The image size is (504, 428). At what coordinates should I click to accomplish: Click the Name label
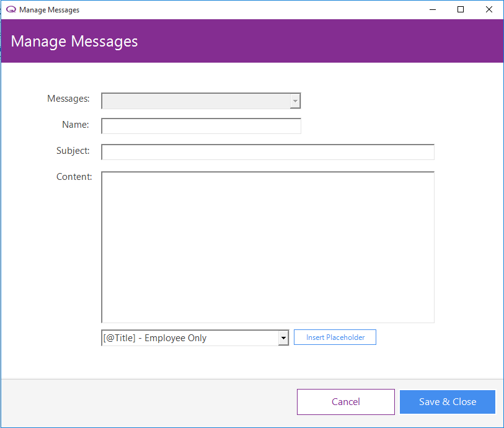75,125
